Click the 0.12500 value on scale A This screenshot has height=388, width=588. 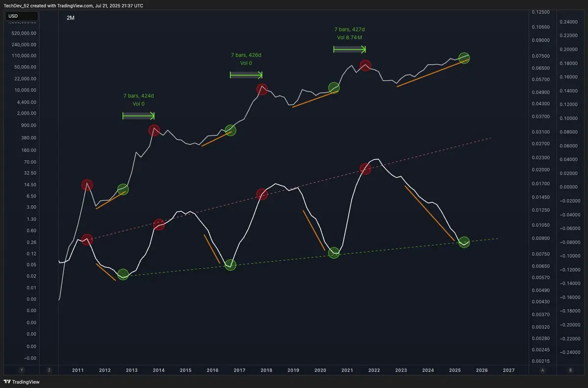point(540,11)
